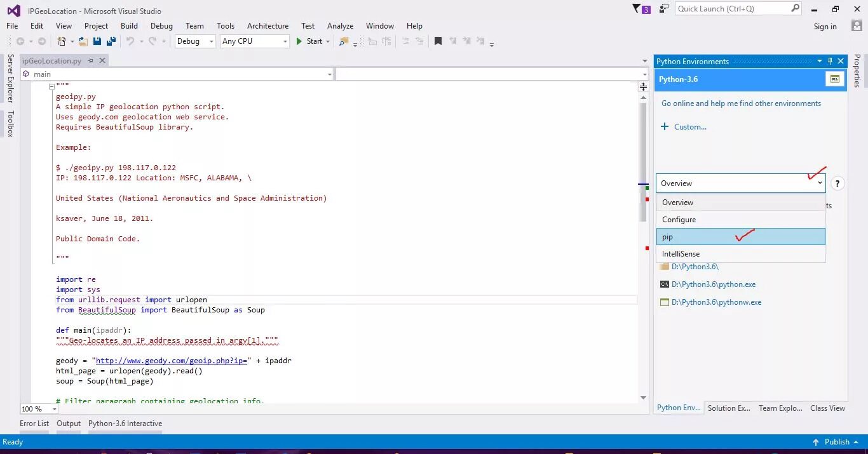Open the Any CPU platform dropdown
Viewport: 868px width, 454px height.
[x=285, y=41]
